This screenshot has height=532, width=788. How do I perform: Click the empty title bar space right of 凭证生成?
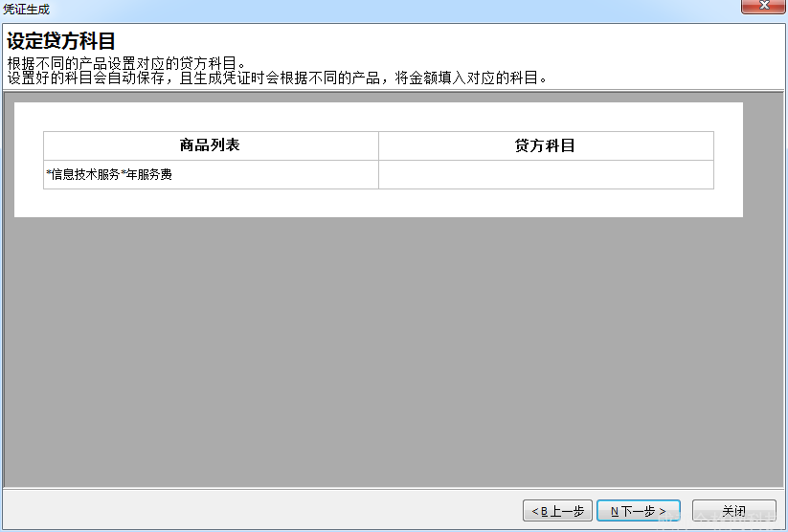tap(383, 9)
